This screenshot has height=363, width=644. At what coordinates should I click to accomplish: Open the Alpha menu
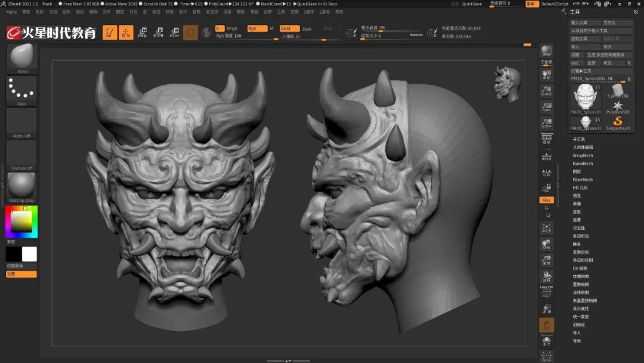click(11, 12)
